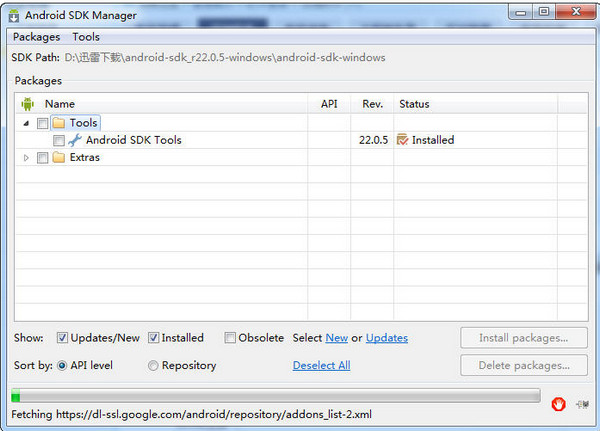Enable the Obsolete checkbox
Image resolution: width=600 pixels, height=431 pixels.
coord(230,338)
